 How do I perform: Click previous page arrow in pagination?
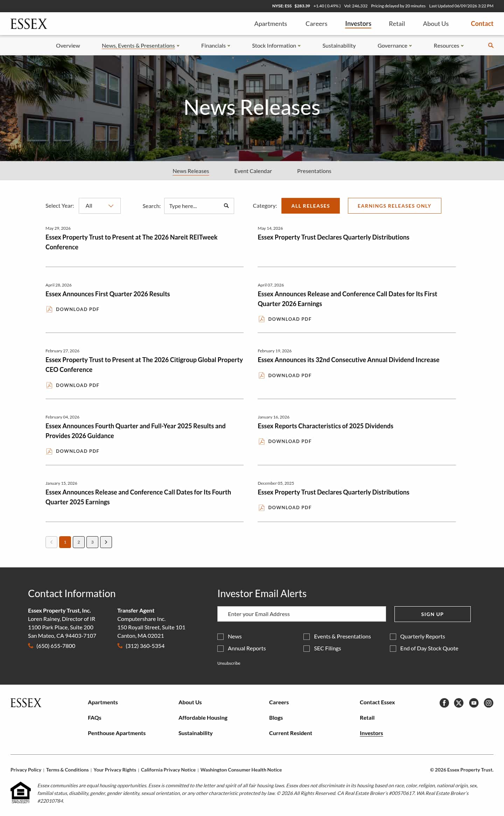[x=51, y=542]
